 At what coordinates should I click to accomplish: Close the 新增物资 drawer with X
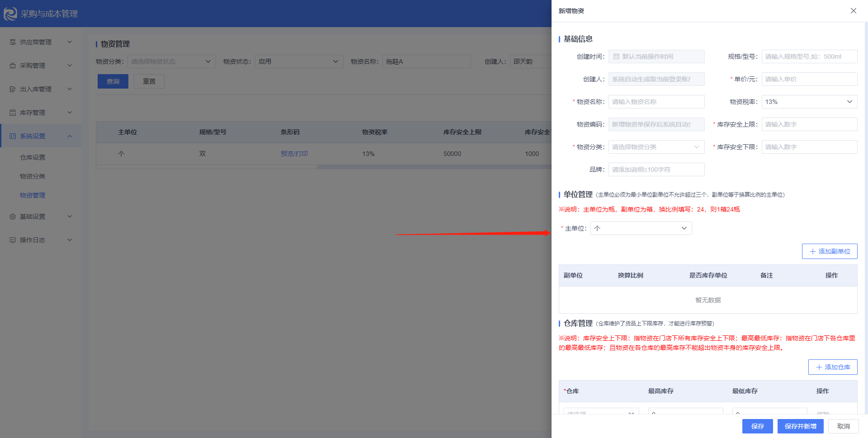[x=854, y=11]
